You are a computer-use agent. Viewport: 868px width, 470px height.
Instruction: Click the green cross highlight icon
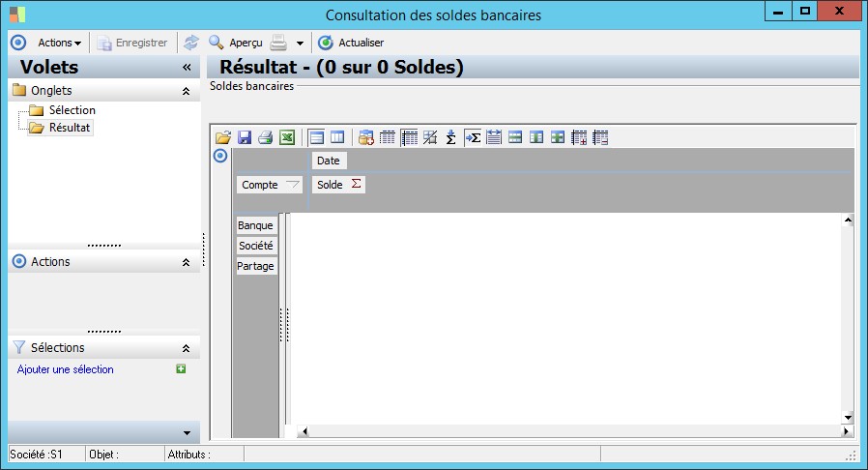click(558, 137)
